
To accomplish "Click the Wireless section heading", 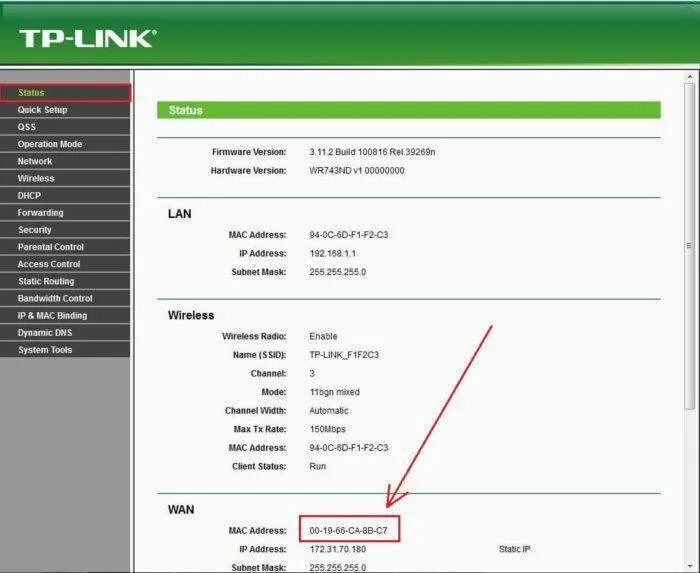I will [191, 316].
